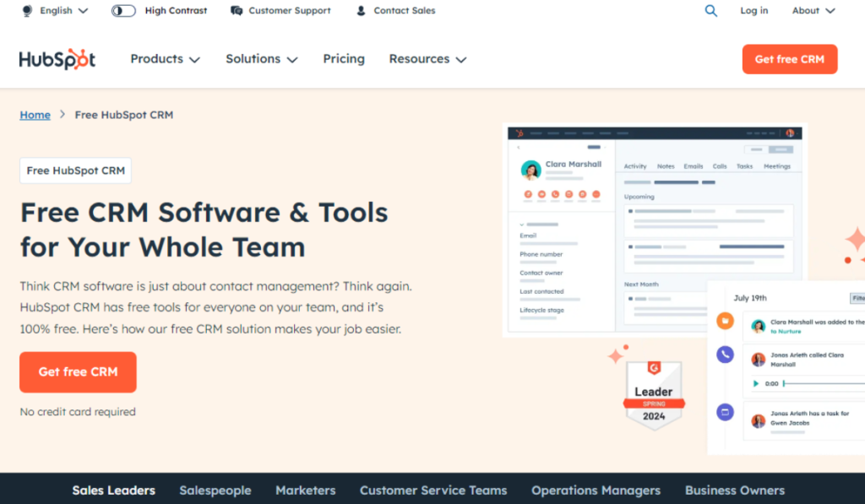
Task: Click 'No credit card required' text
Action: [x=78, y=411]
